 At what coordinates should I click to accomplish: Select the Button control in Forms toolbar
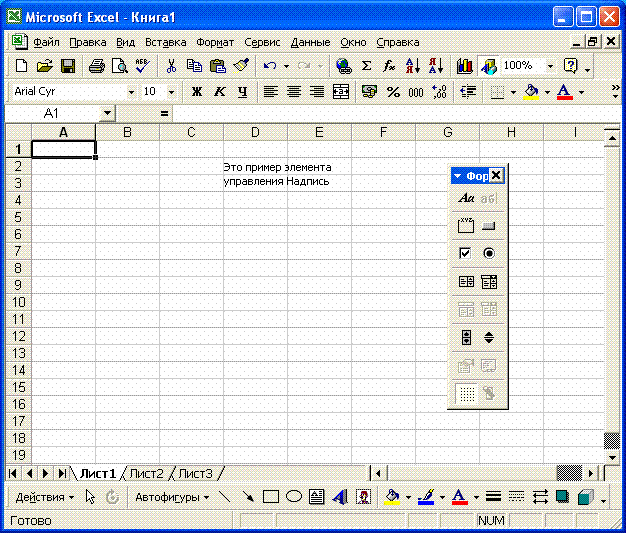489,226
